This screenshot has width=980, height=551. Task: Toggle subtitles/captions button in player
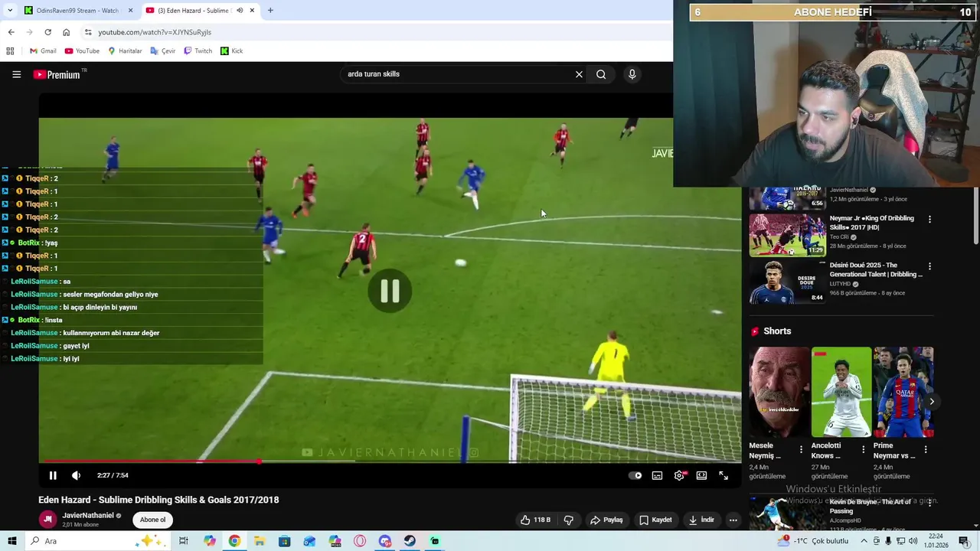pos(657,475)
